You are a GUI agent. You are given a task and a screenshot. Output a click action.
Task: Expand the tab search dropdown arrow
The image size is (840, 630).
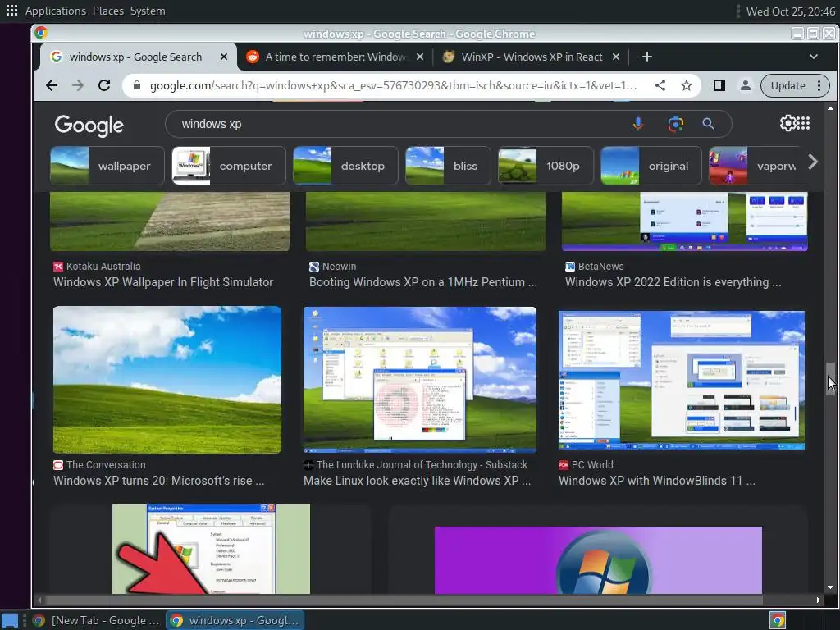pos(813,57)
